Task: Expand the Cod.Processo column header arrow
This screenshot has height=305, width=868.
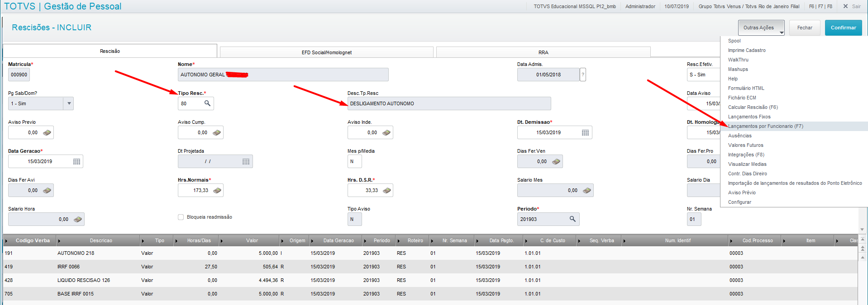Action: [732, 241]
